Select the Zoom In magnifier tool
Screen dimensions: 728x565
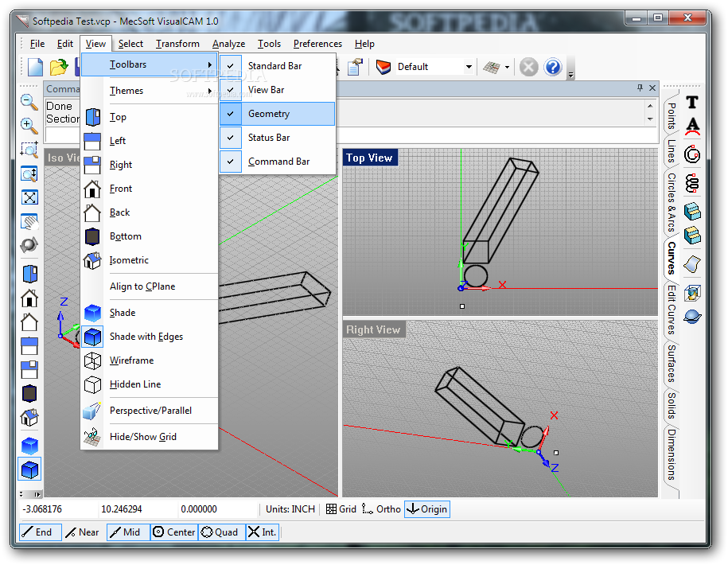click(29, 126)
